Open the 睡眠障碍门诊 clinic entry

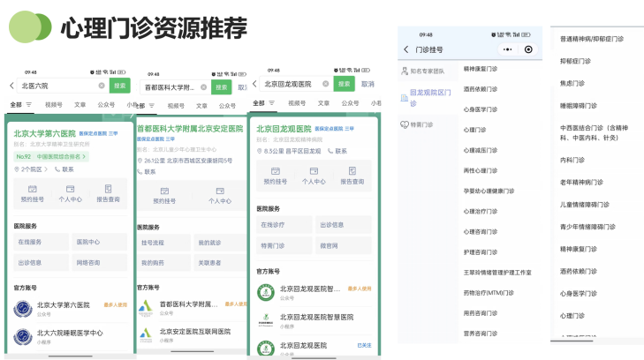[579, 105]
